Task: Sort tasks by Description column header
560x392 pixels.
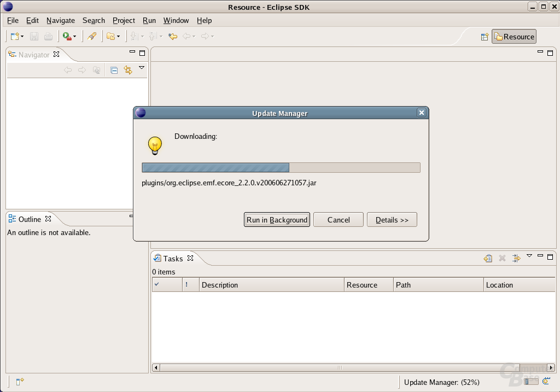Action: tap(271, 284)
